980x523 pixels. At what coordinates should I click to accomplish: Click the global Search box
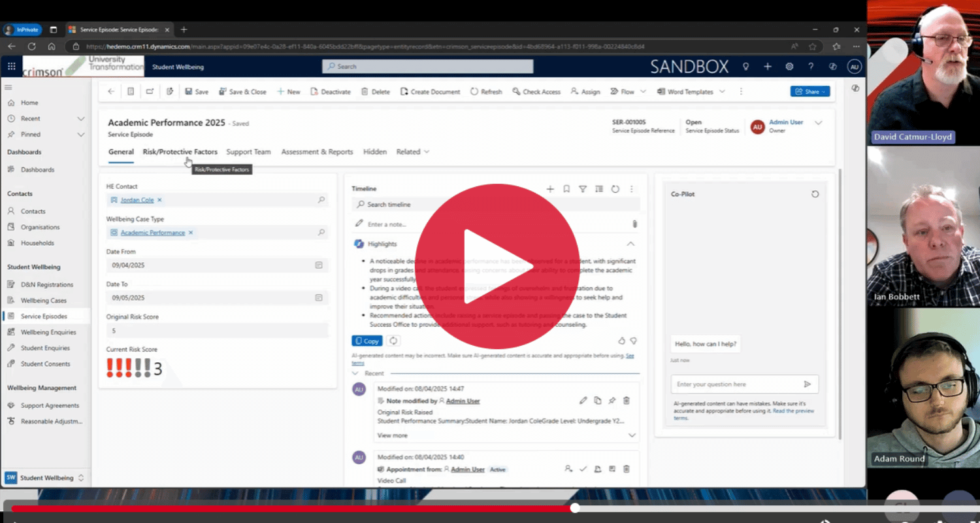click(428, 67)
